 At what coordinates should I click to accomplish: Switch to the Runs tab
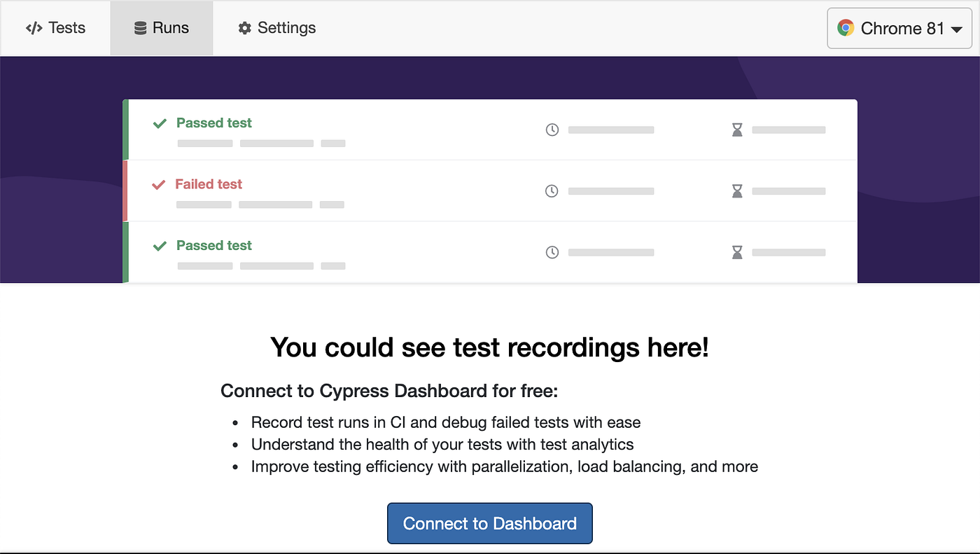162,28
